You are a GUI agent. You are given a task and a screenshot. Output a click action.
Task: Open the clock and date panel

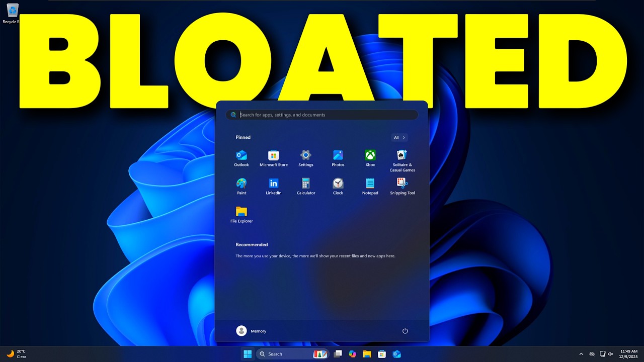click(629, 354)
